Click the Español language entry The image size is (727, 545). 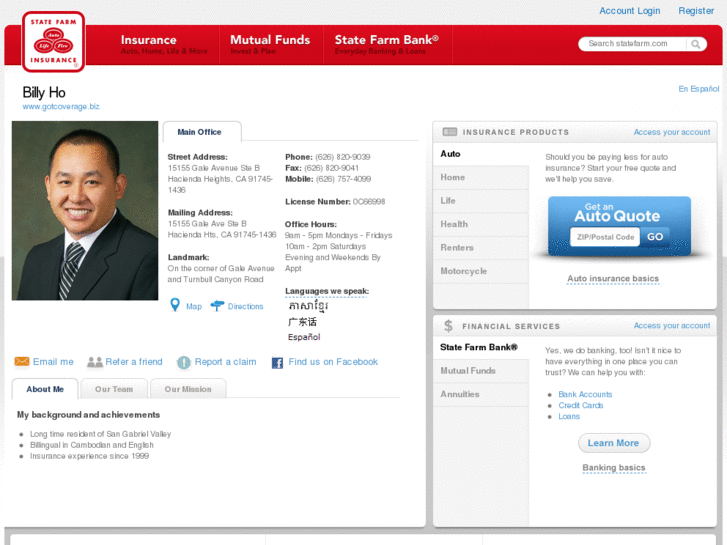click(304, 337)
